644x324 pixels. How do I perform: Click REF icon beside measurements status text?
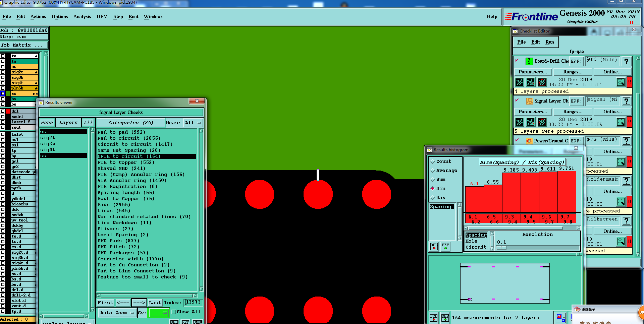tap(445, 318)
